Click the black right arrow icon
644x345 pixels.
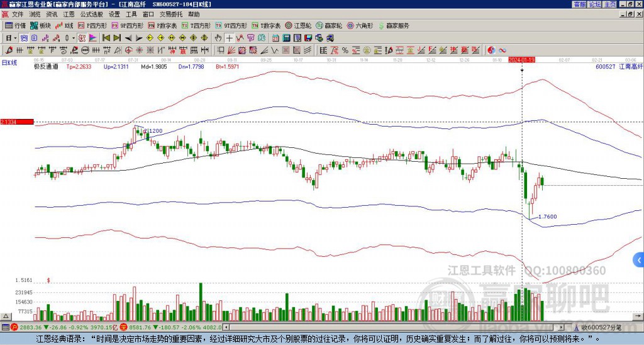pos(139,38)
